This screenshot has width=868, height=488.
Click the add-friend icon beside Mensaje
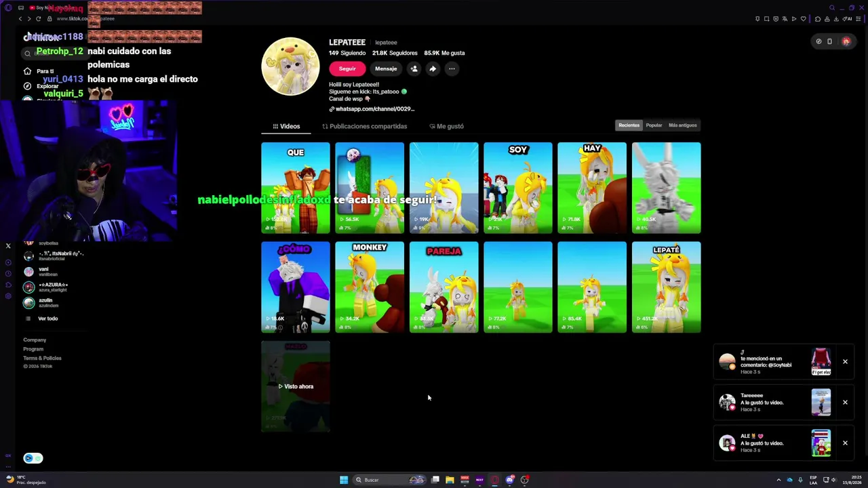coord(414,68)
